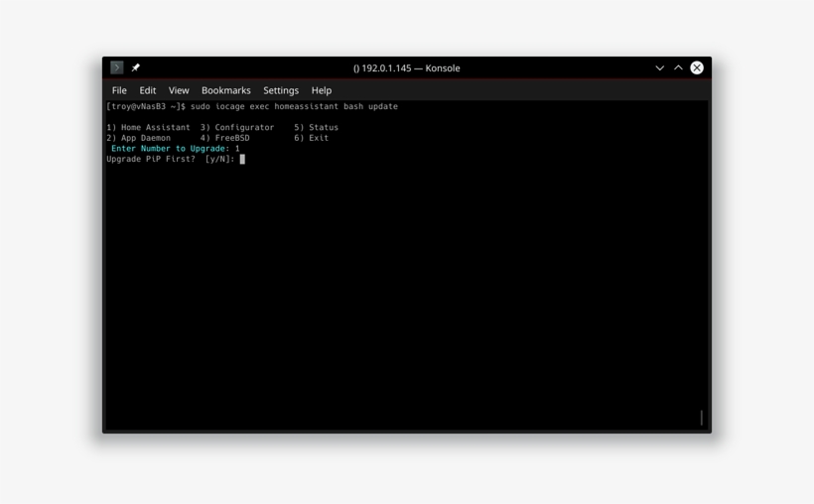The image size is (814, 504).
Task: Open the Bookmarks menu
Action: pyautogui.click(x=225, y=90)
